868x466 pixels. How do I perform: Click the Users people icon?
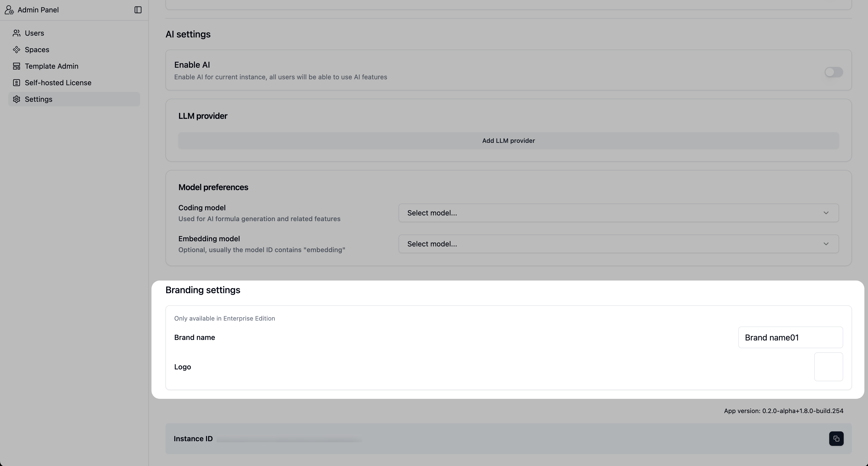click(16, 33)
